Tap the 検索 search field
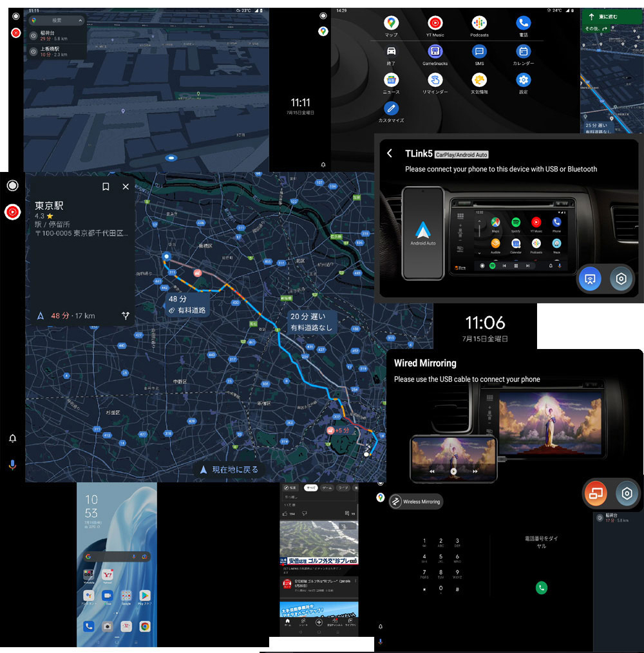This screenshot has width=644, height=653. [57, 21]
